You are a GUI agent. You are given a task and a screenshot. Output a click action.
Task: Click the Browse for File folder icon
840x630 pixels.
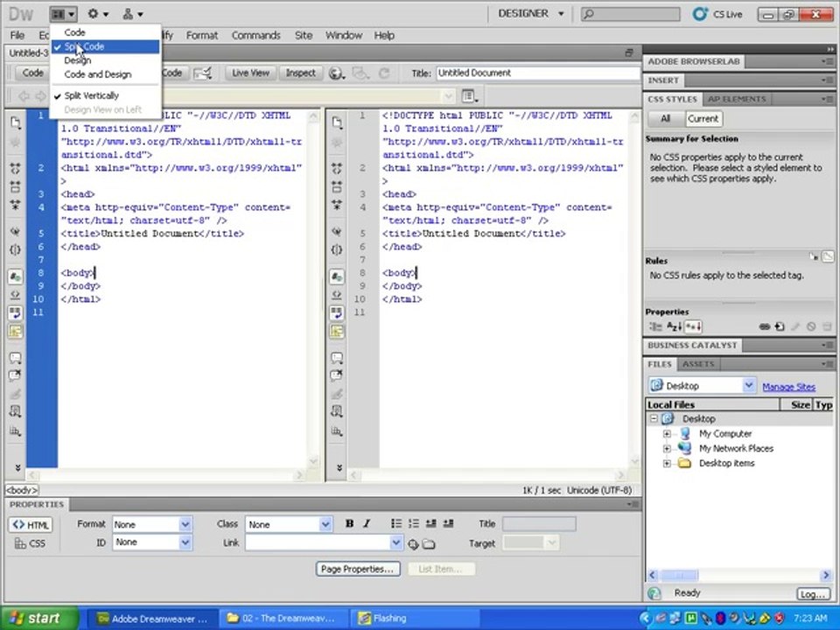tap(429, 544)
